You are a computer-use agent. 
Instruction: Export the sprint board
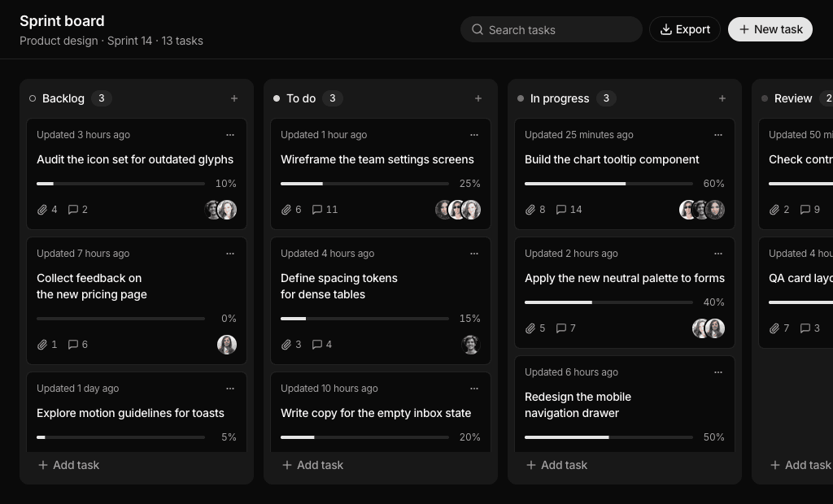coord(685,30)
